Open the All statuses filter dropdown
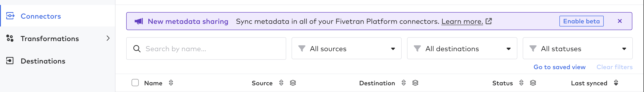The image size is (644, 92). (x=578, y=49)
